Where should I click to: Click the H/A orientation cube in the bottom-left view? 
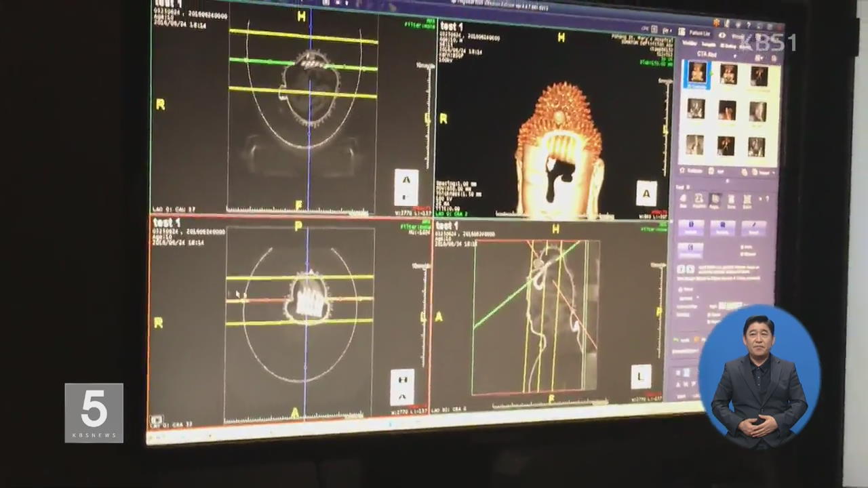tap(402, 387)
